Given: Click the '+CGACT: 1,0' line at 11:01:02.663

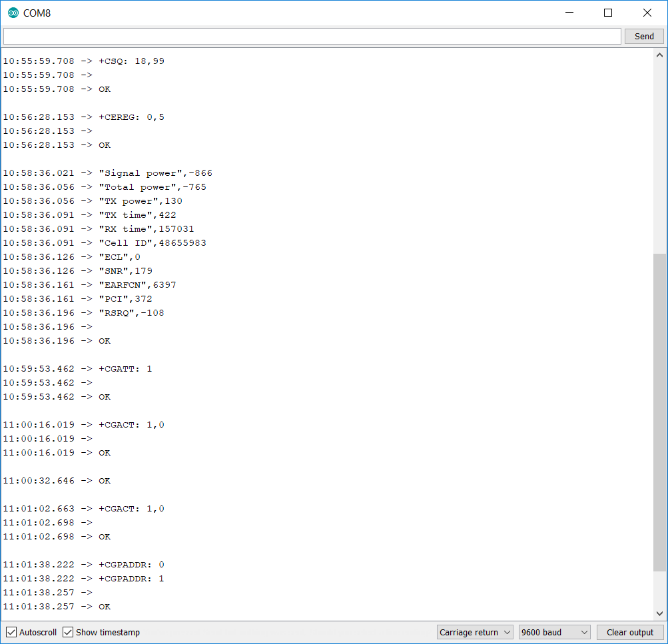Looking at the screenshot, I should point(83,509).
